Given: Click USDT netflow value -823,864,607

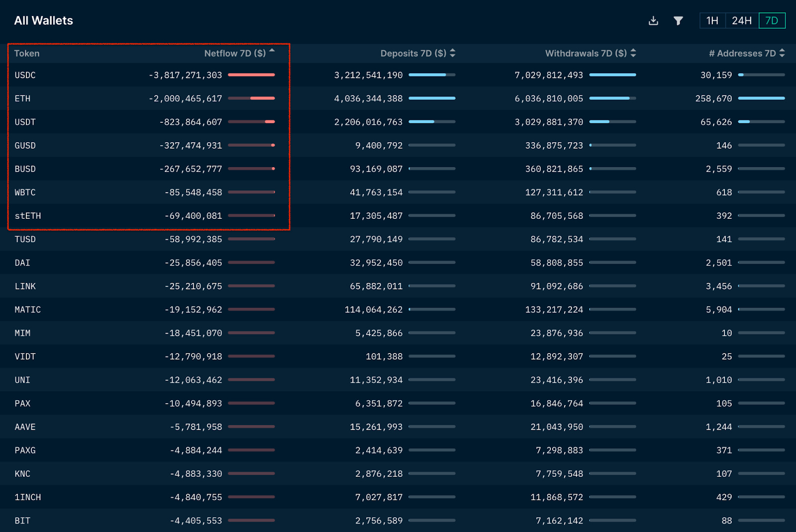Looking at the screenshot, I should point(191,122).
